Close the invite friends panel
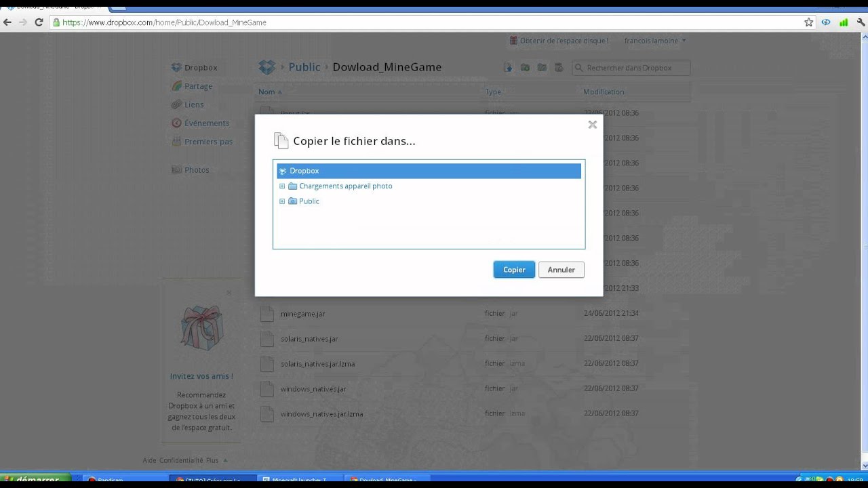This screenshot has height=488, width=868. tap(229, 293)
